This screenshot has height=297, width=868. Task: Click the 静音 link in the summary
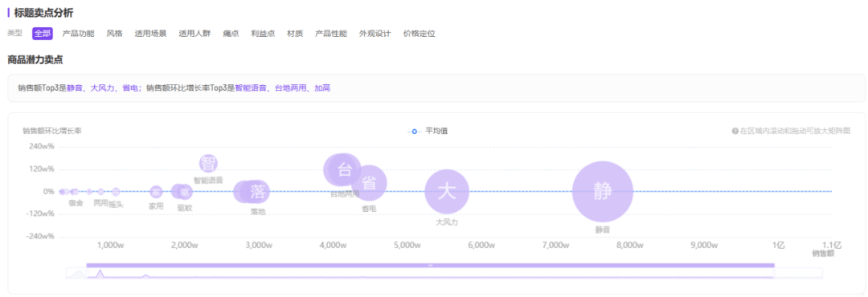[x=75, y=88]
